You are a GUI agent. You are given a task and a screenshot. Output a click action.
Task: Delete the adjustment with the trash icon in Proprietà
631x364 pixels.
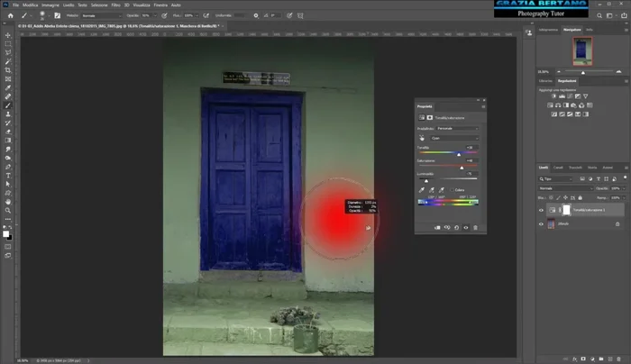click(x=475, y=228)
